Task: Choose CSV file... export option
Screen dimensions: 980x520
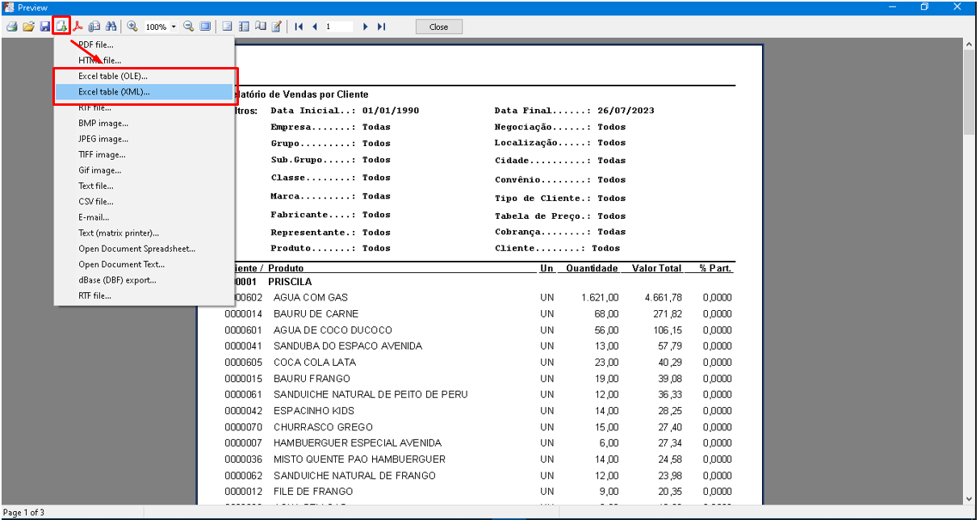Action: pyautogui.click(x=96, y=202)
